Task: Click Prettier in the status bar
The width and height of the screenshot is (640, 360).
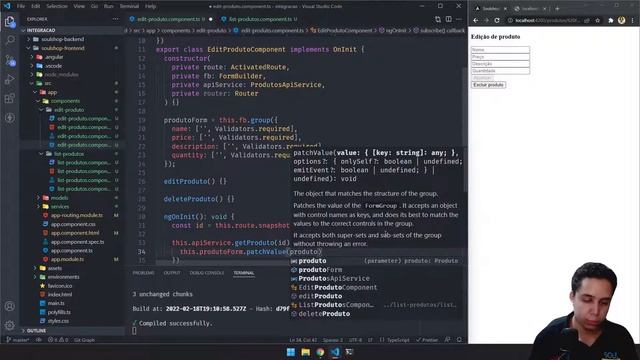Action: tap(427, 340)
